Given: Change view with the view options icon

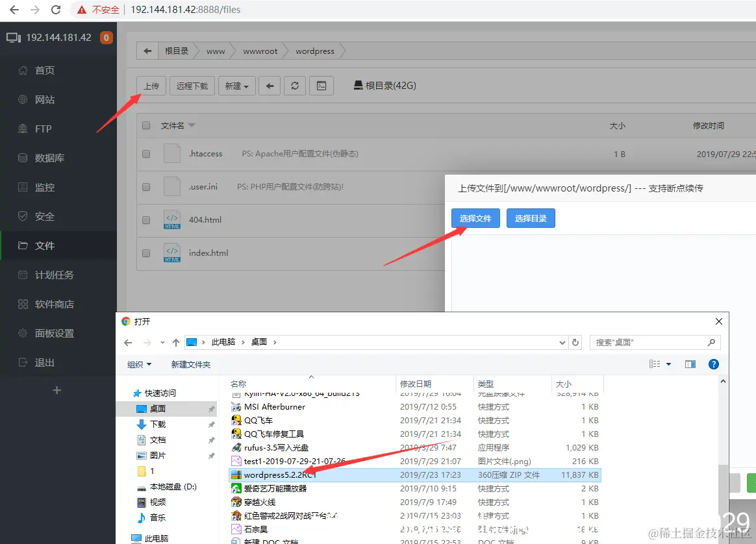Looking at the screenshot, I should pos(655,364).
